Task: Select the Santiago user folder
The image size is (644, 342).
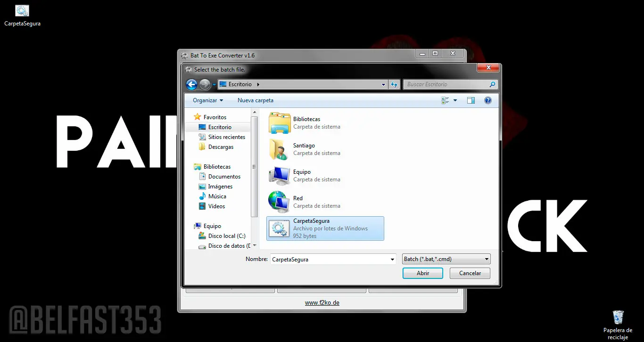Action: (325, 149)
